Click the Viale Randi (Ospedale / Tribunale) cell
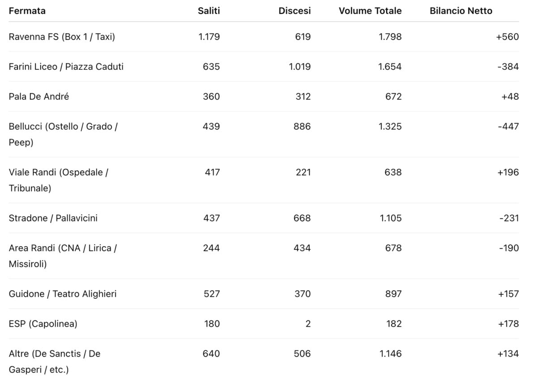This screenshot has width=537, height=392. coord(59,180)
